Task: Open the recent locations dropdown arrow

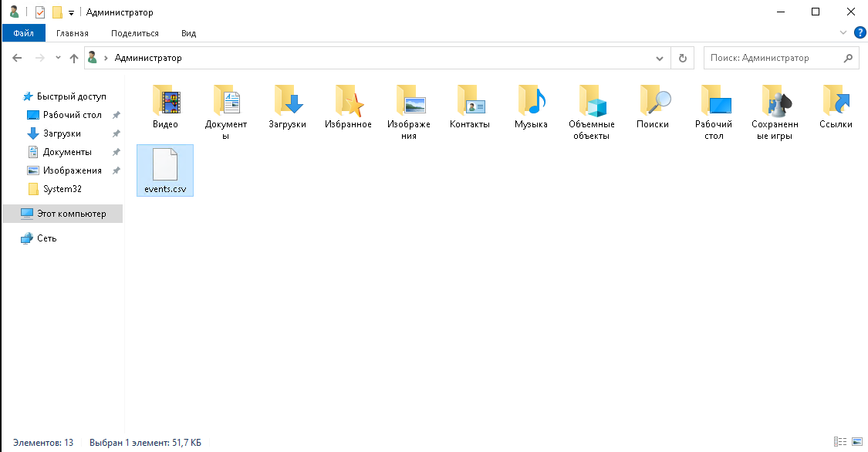Action: tap(58, 58)
